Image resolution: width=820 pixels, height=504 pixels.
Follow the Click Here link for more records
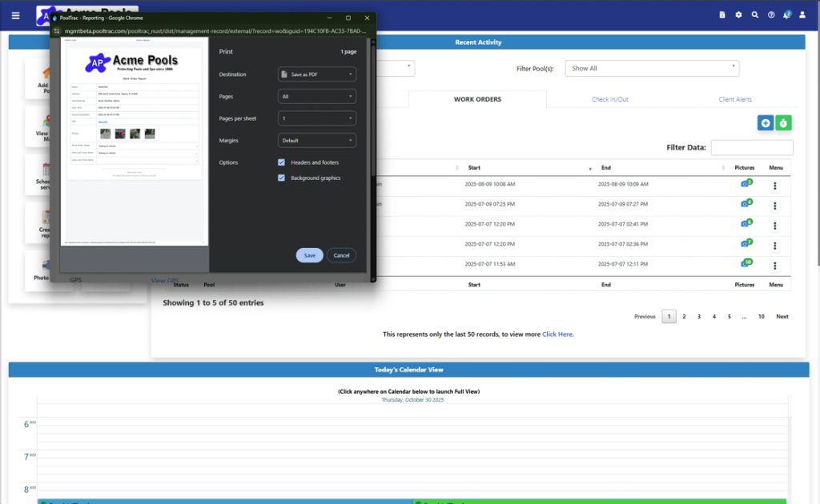tap(557, 334)
